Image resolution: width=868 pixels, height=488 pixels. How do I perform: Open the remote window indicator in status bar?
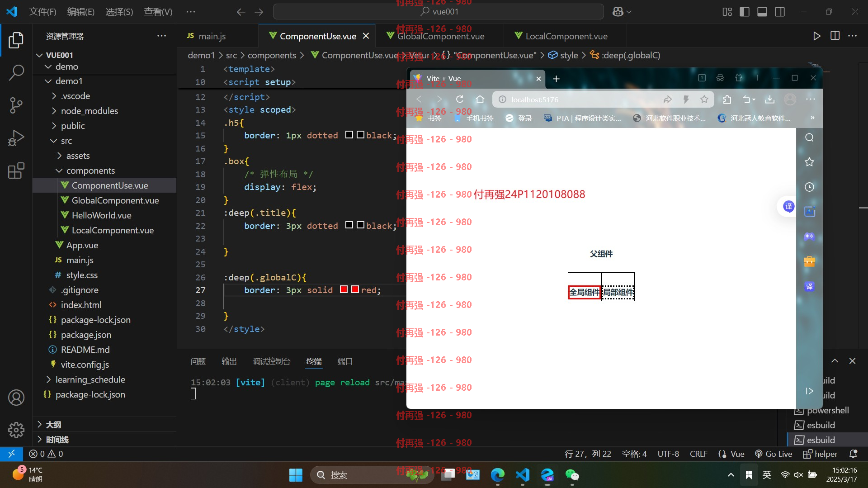click(x=12, y=454)
